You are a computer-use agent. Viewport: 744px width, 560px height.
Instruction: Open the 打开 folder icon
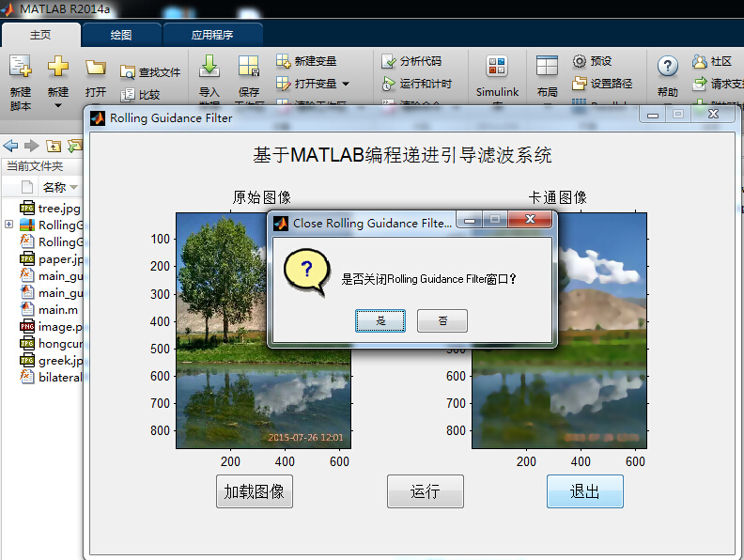coord(96,68)
